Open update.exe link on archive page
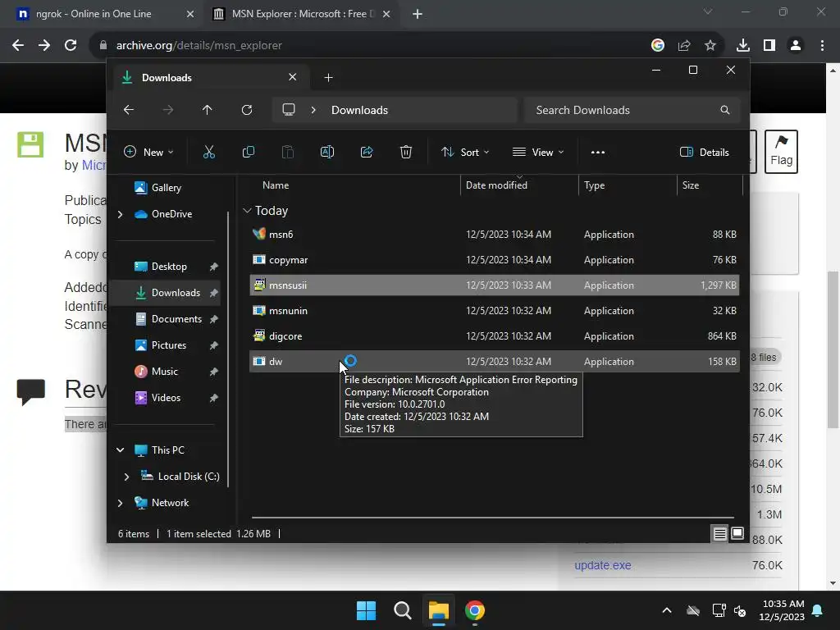The width and height of the screenshot is (840, 630). click(603, 565)
